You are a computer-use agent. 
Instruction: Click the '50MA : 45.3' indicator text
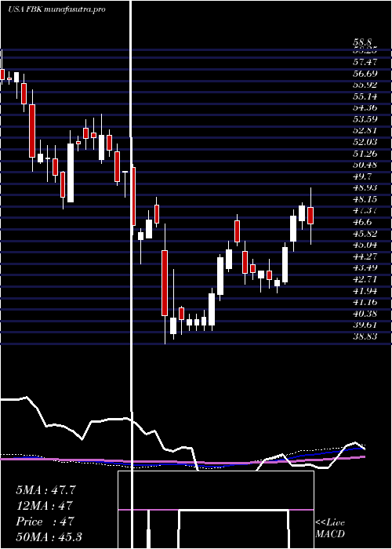[x=49, y=536]
